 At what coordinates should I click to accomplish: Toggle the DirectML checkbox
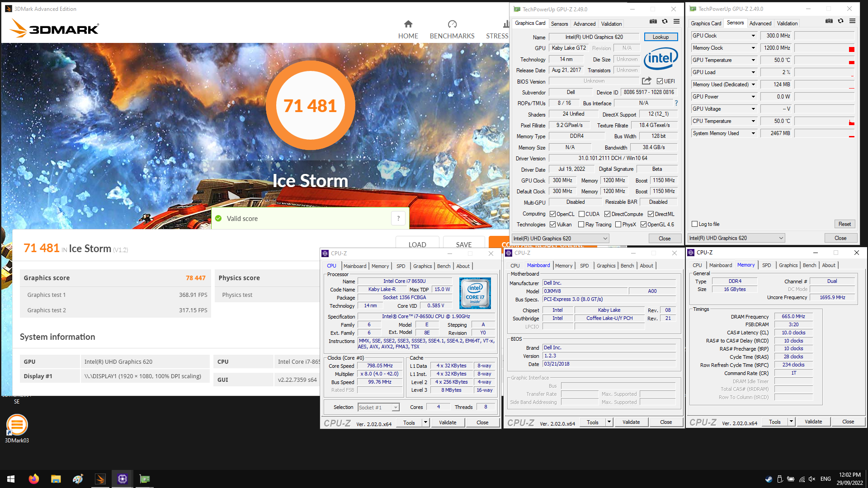(651, 214)
